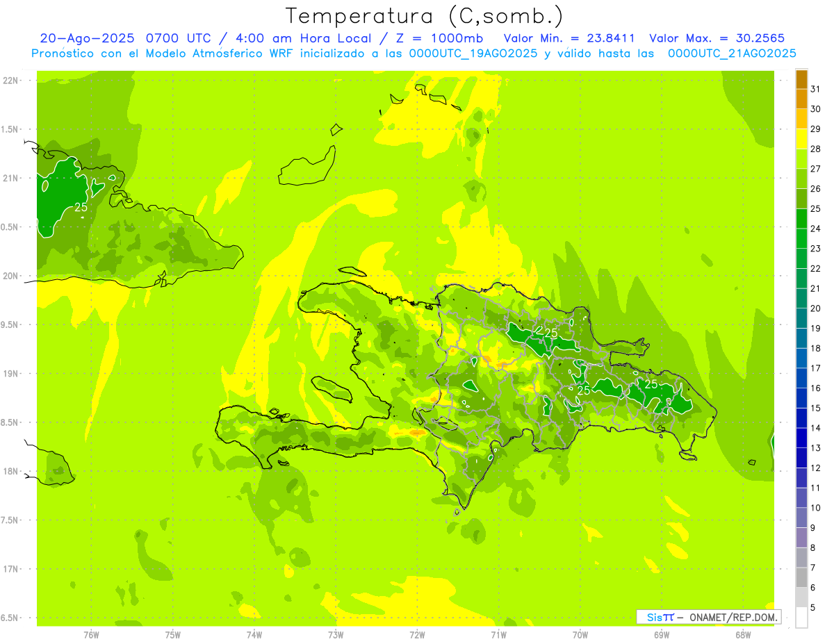Click the "69W" longitude axis label

tap(662, 635)
